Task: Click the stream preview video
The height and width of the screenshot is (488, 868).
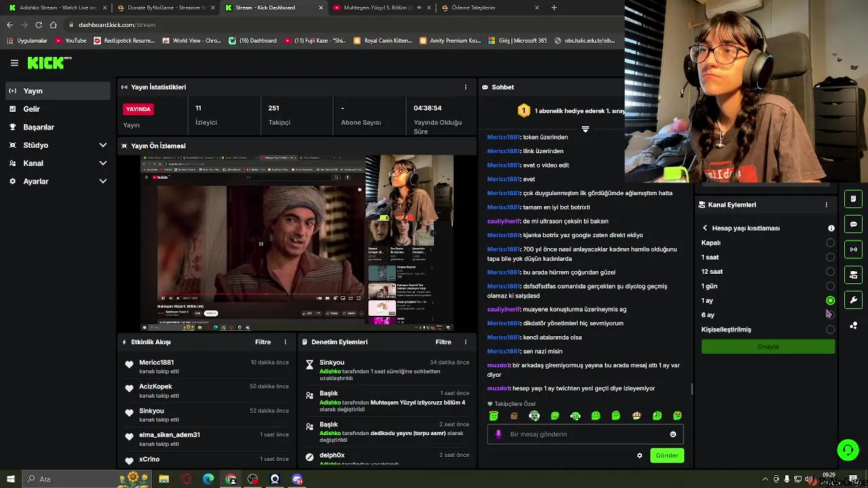Action: pyautogui.click(x=297, y=243)
